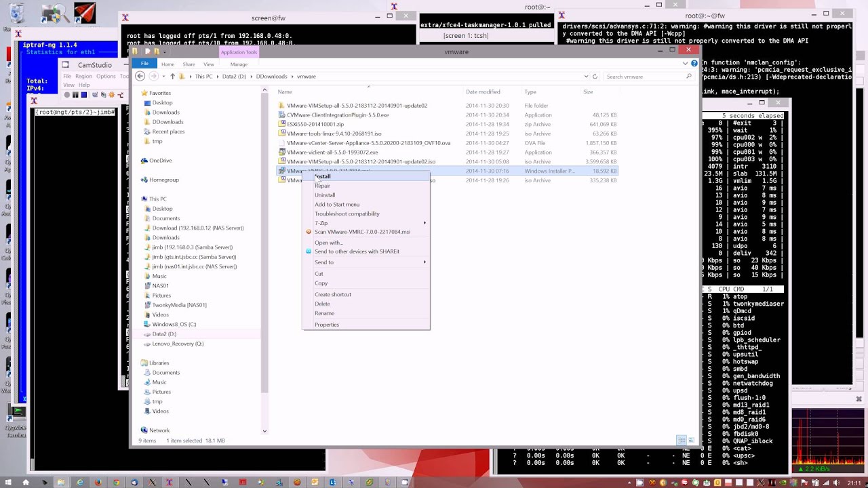The width and height of the screenshot is (868, 488).
Task: Click the taskbar clock showing 21:11
Action: tap(854, 483)
